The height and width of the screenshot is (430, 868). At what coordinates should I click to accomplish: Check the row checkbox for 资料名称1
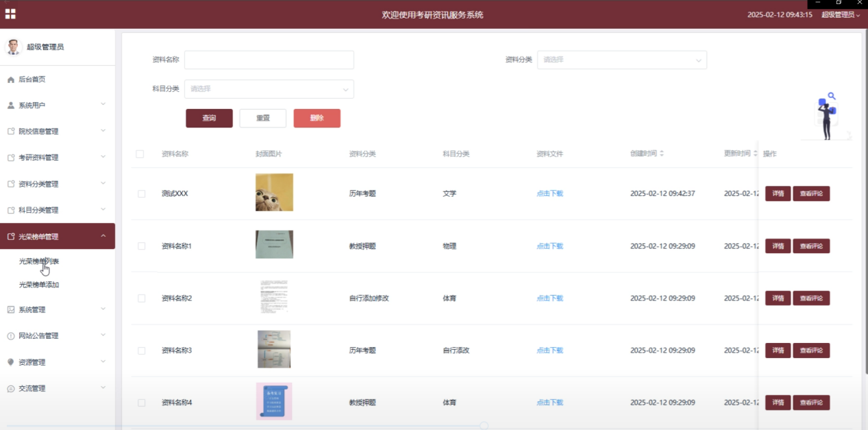point(142,246)
